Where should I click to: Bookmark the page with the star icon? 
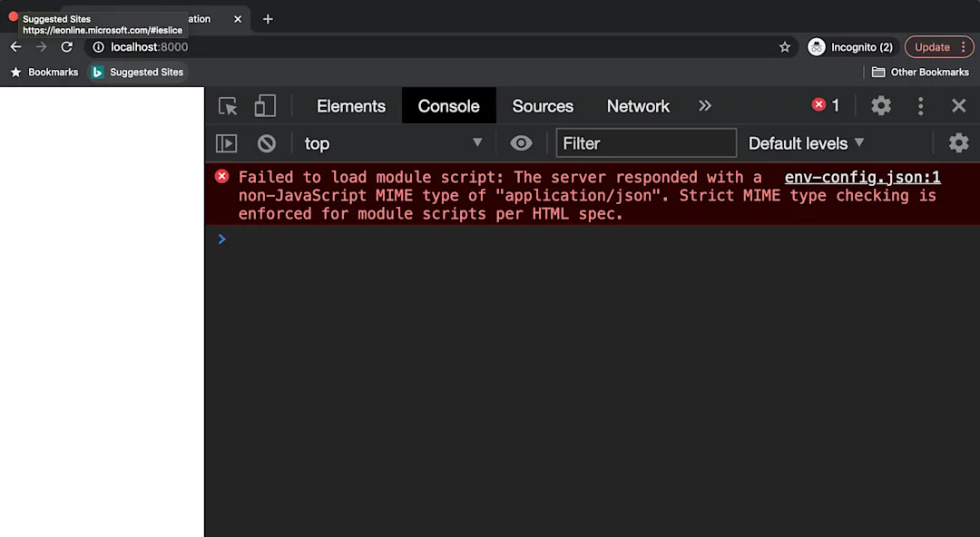[x=785, y=46]
